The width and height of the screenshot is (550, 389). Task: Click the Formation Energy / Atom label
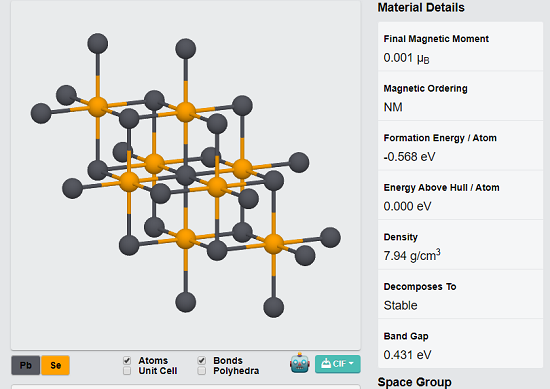(440, 138)
